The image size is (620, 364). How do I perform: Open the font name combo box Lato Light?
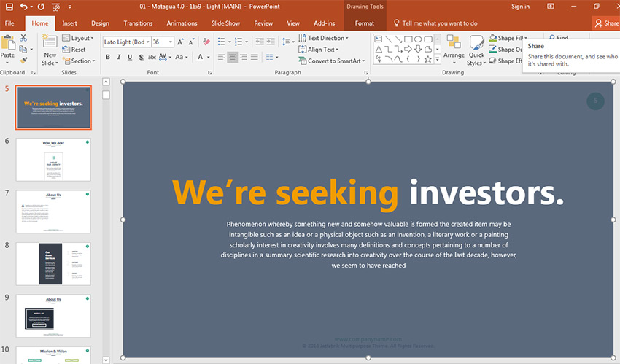tap(127, 42)
